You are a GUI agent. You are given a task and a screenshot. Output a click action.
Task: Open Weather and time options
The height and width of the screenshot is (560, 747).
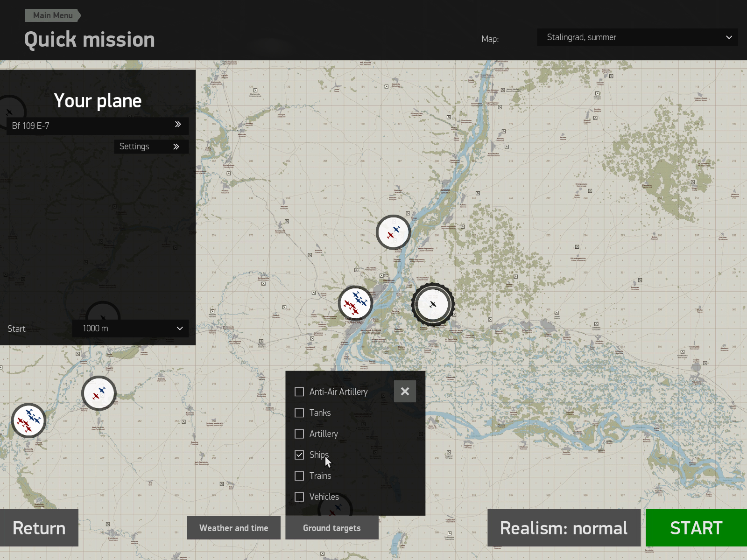pos(234,528)
